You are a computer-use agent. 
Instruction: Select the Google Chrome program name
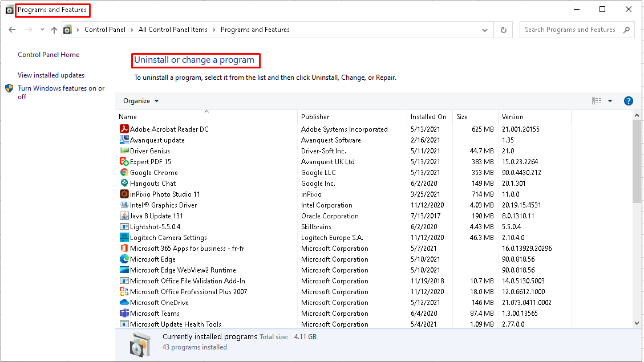pyautogui.click(x=153, y=172)
